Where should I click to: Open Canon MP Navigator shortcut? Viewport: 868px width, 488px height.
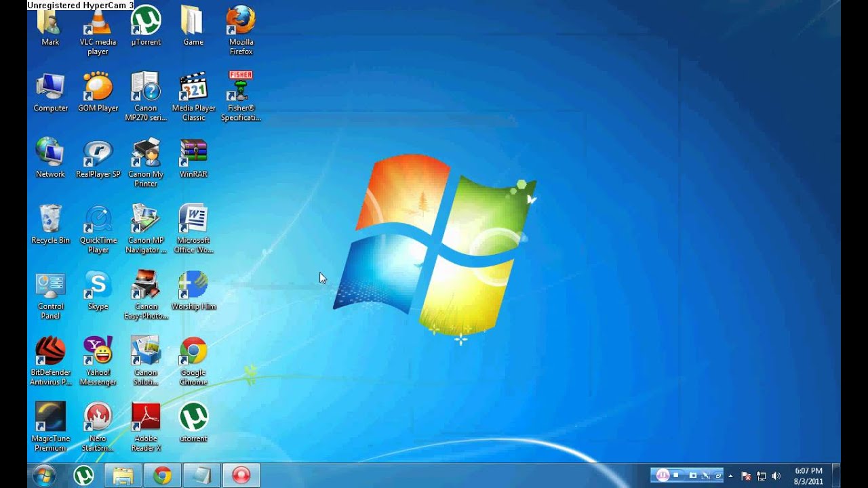pos(146,229)
